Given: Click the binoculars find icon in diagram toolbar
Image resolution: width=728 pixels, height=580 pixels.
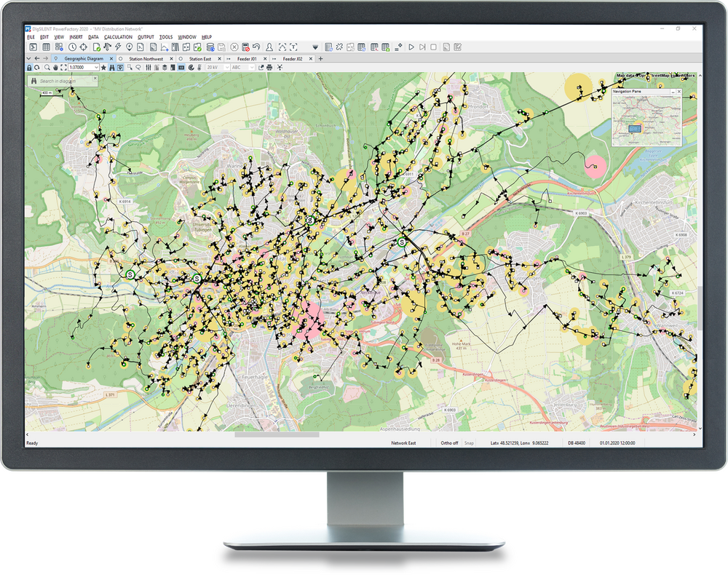Looking at the screenshot, I should pos(112,68).
